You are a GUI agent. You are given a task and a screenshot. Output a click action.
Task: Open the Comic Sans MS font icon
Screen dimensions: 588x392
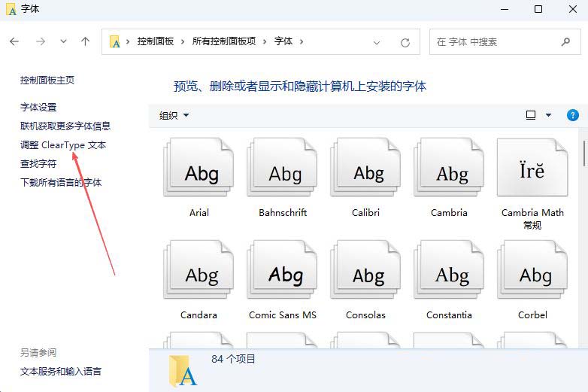click(282, 269)
